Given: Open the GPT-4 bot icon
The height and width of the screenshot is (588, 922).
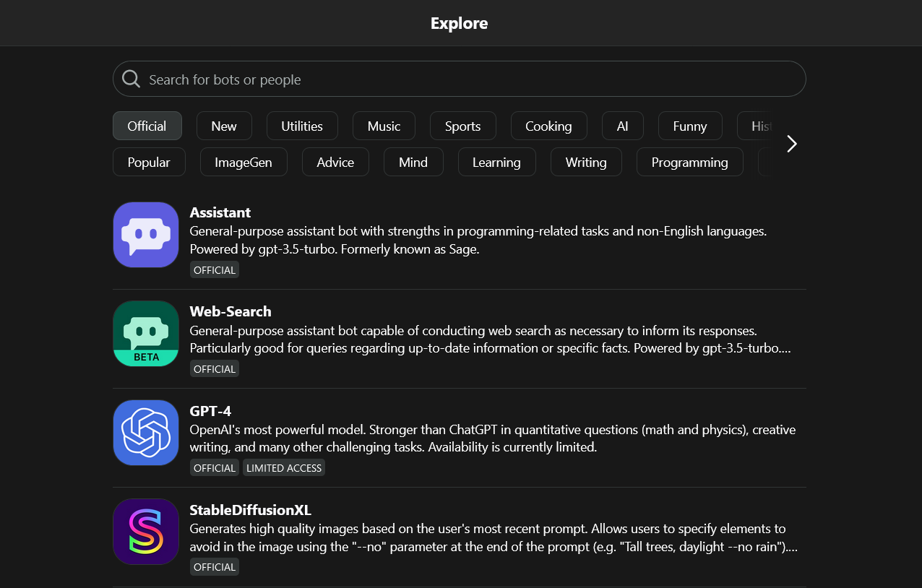Looking at the screenshot, I should pos(146,433).
